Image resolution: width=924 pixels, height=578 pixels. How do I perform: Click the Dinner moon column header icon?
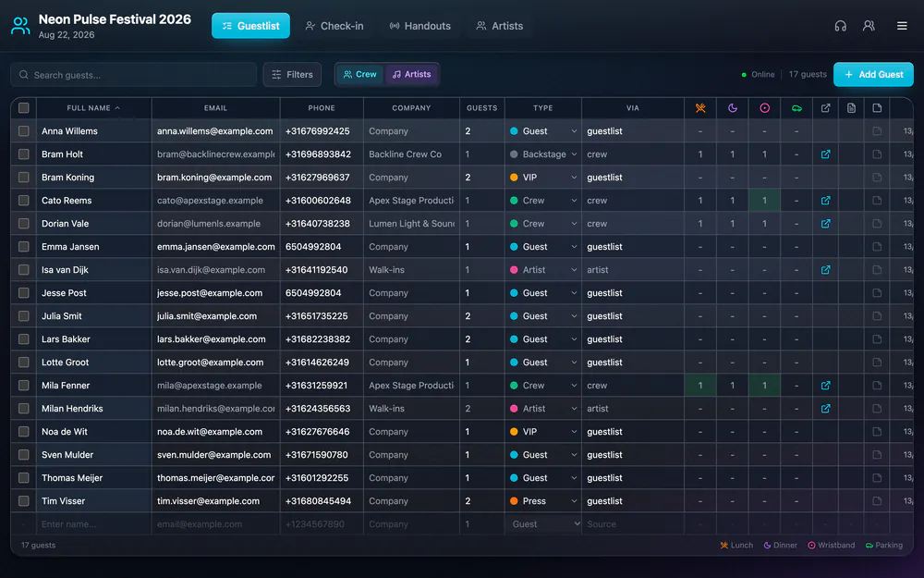coord(733,108)
